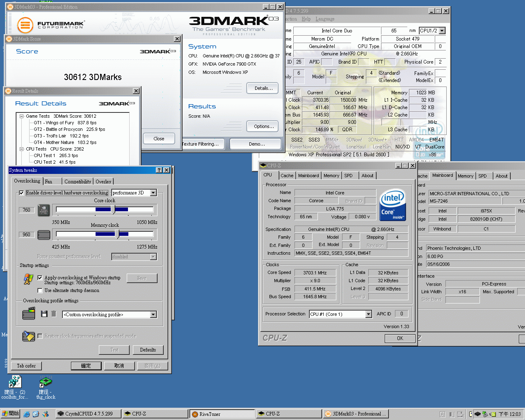This screenshot has width=525, height=420.
Task: Open Language menu in CrystalCPUID
Action: tap(325, 19)
